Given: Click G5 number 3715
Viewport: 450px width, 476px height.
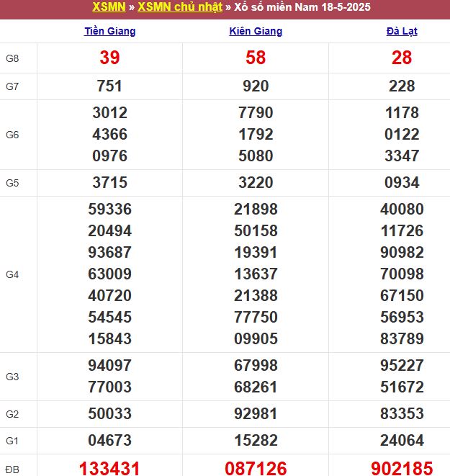Looking at the screenshot, I should tap(110, 182).
